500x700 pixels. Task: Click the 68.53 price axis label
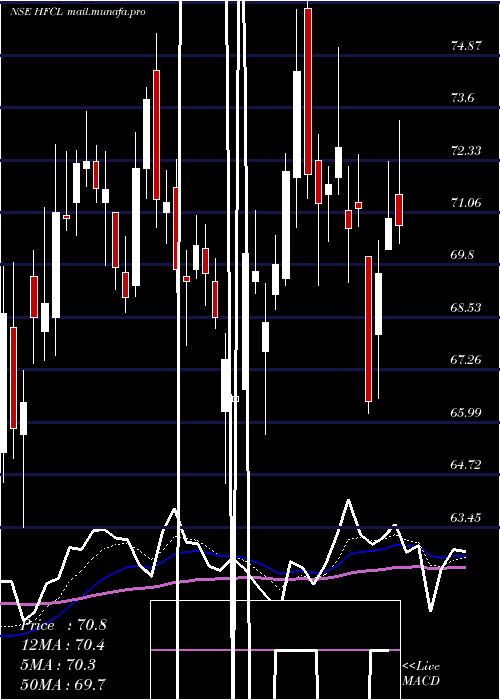pos(466,308)
